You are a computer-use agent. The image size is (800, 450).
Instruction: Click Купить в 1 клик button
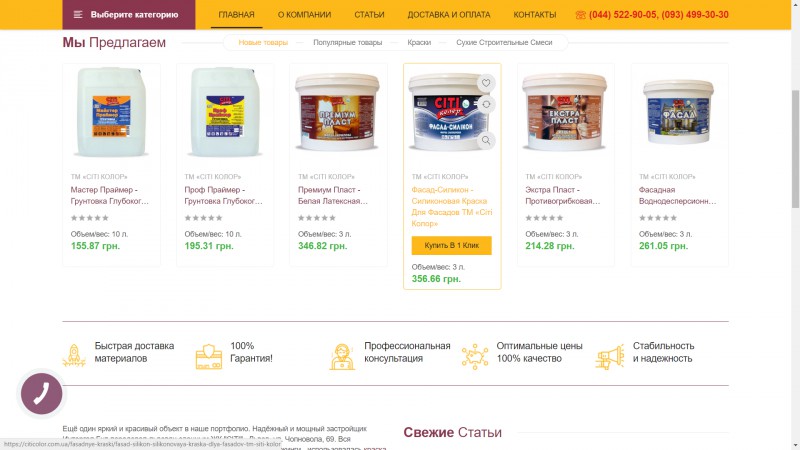452,245
